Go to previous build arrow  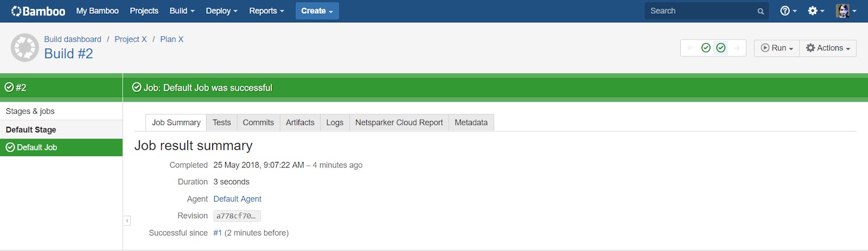690,48
